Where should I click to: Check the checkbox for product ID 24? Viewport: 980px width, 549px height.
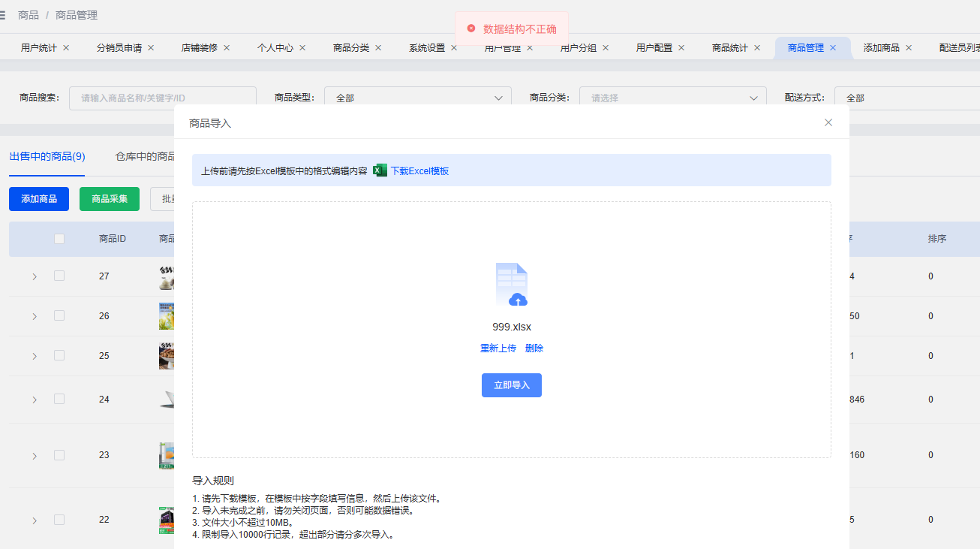[x=59, y=400]
